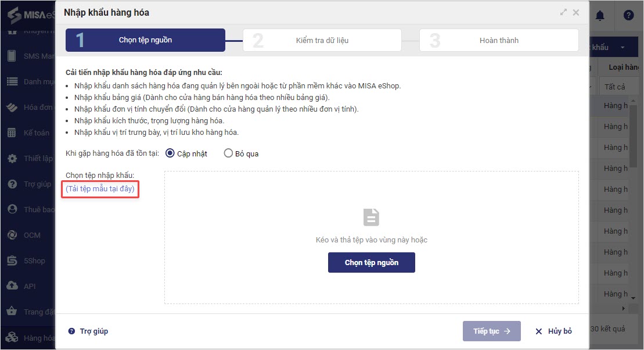Select the Bỏ qua radio option
Viewport: 644px width, 350px height.
tap(228, 153)
